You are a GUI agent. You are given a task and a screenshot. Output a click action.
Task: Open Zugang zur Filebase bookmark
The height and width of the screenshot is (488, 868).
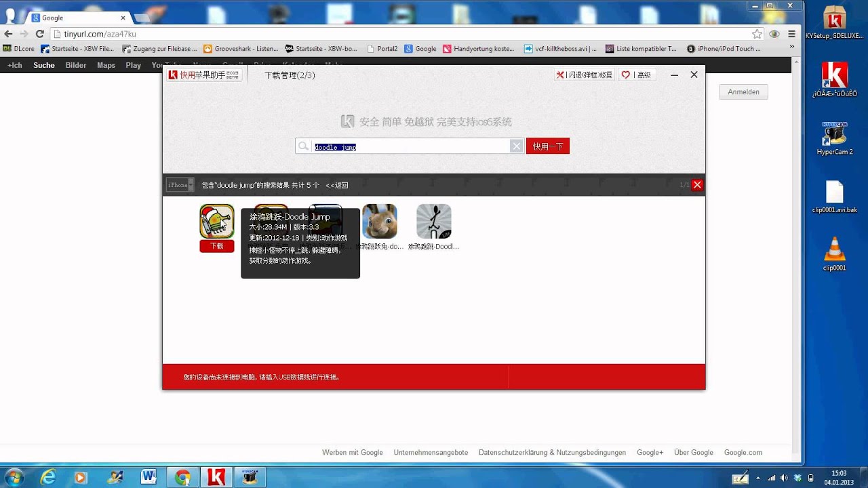159,49
